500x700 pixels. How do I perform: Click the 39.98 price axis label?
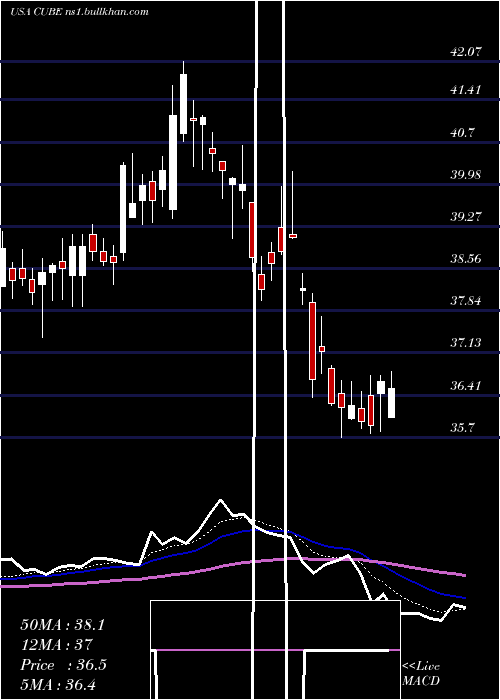click(466, 175)
